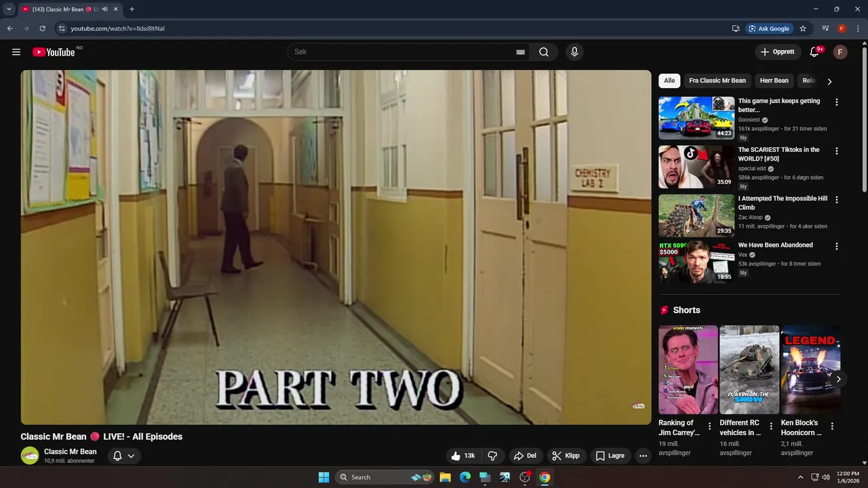Dislike the video with thumbs down
This screenshot has width=868, height=488.
pos(493,456)
